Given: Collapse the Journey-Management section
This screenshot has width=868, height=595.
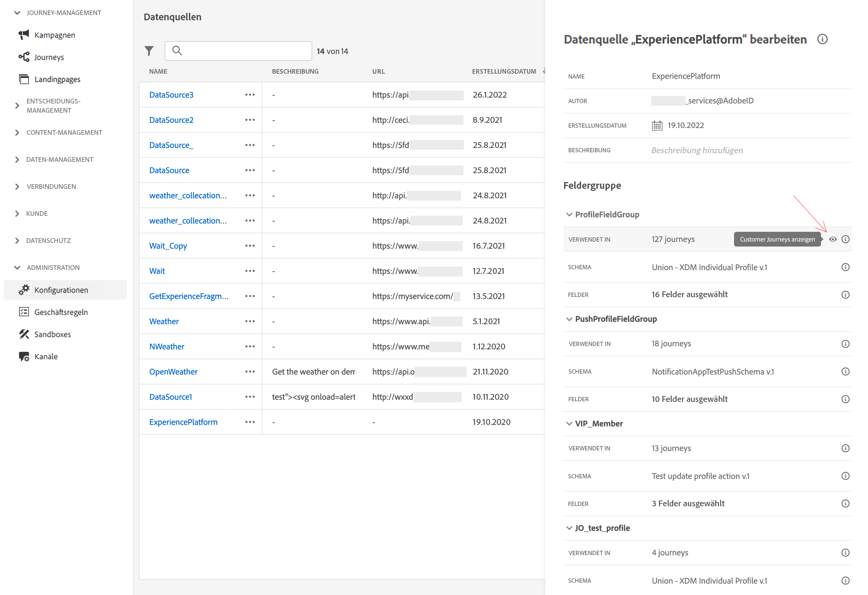Looking at the screenshot, I should point(17,13).
